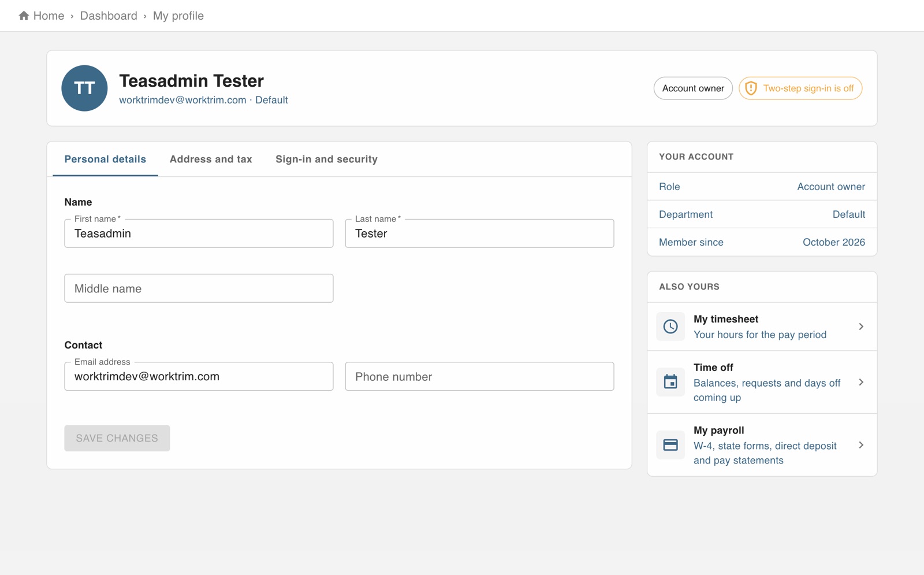Screen dimensions: 924x575
Task: Click the Default label beside the header email
Action: tap(271, 100)
